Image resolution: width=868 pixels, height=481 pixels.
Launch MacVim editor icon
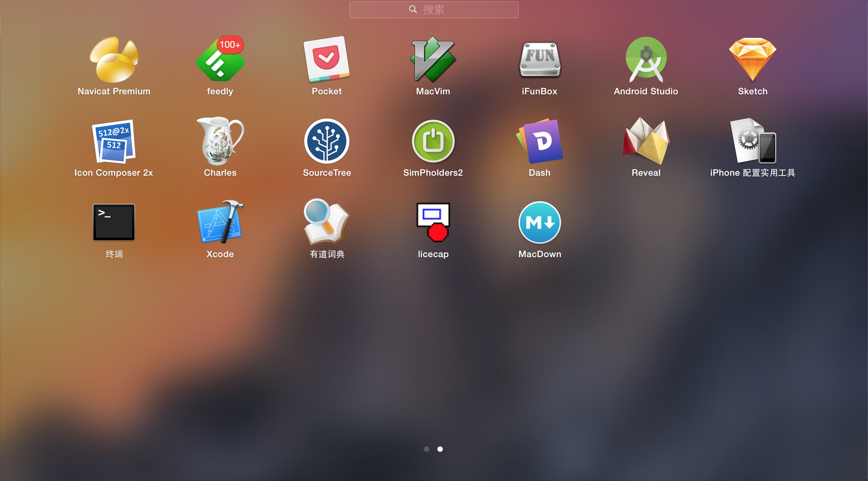433,60
